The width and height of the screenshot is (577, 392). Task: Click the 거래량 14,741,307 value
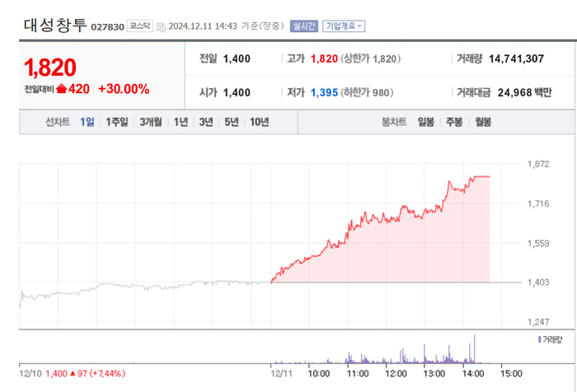point(516,58)
